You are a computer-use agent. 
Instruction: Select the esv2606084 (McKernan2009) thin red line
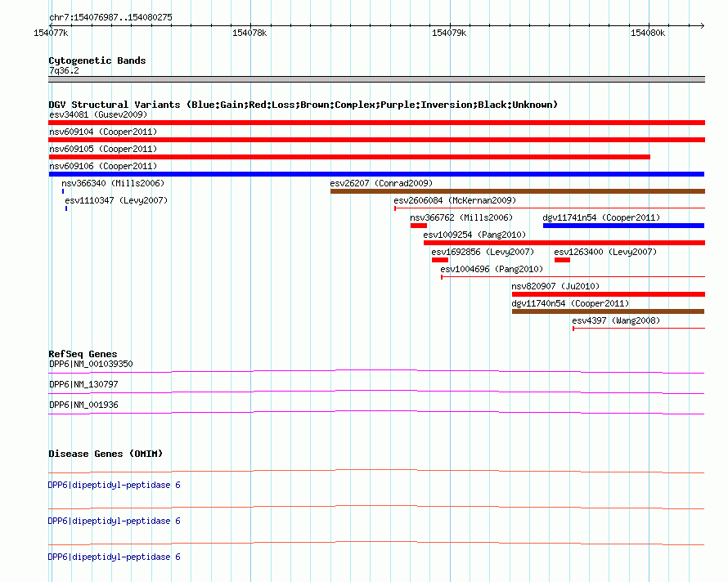coord(550,208)
